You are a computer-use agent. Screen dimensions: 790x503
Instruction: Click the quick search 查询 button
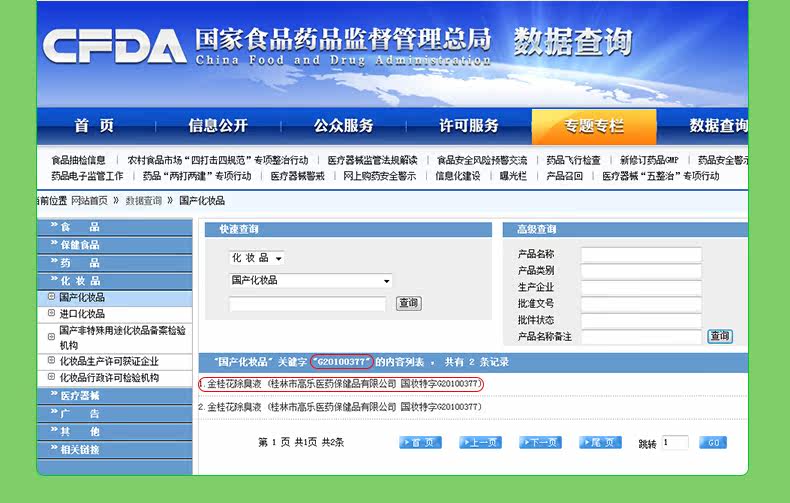point(409,303)
